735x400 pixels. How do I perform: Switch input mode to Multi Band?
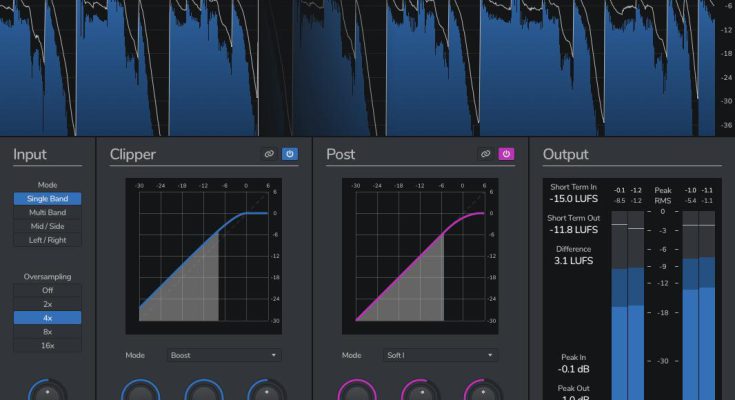point(47,213)
